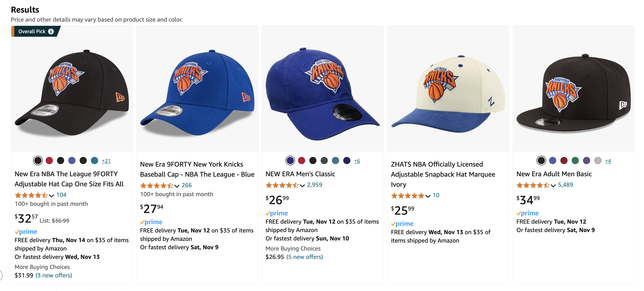Open ZHATS Marquee Ivory snapback title

pos(443,174)
